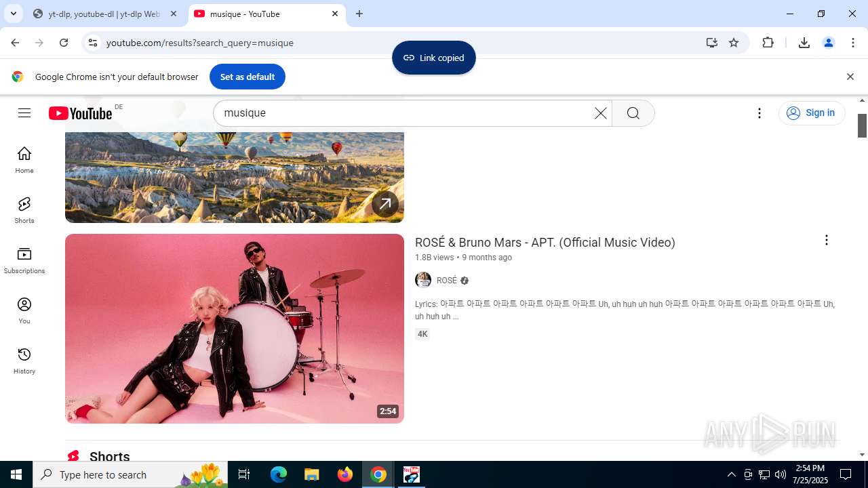Click the Shorts section heading
This screenshot has height=488, width=868.
click(x=109, y=457)
